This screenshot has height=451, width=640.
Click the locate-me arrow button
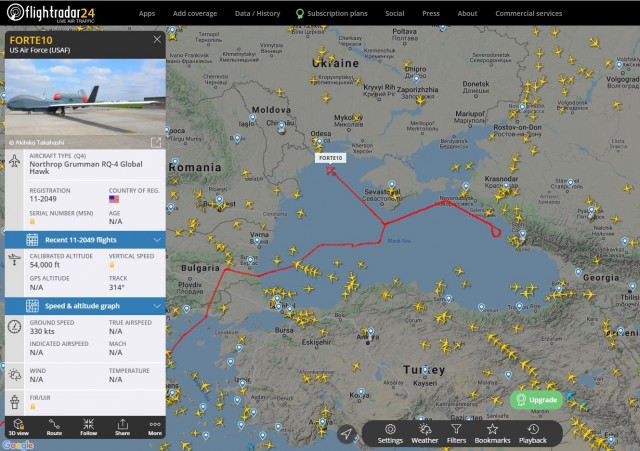click(346, 433)
